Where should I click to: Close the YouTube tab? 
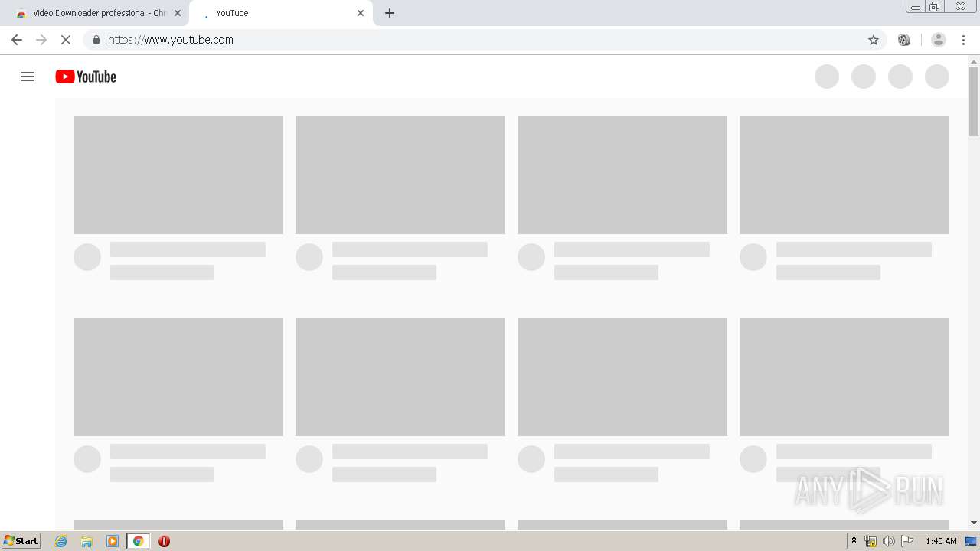coord(361,13)
